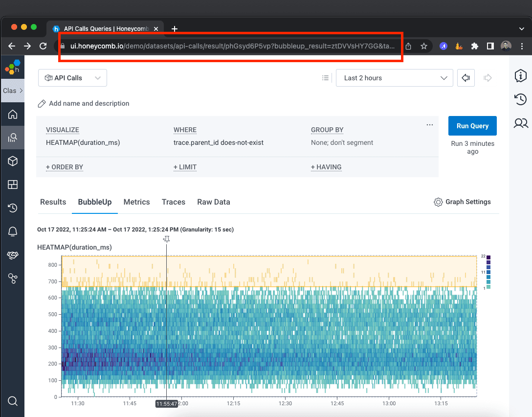Click Add name and description field
This screenshot has height=417, width=532.
point(89,104)
